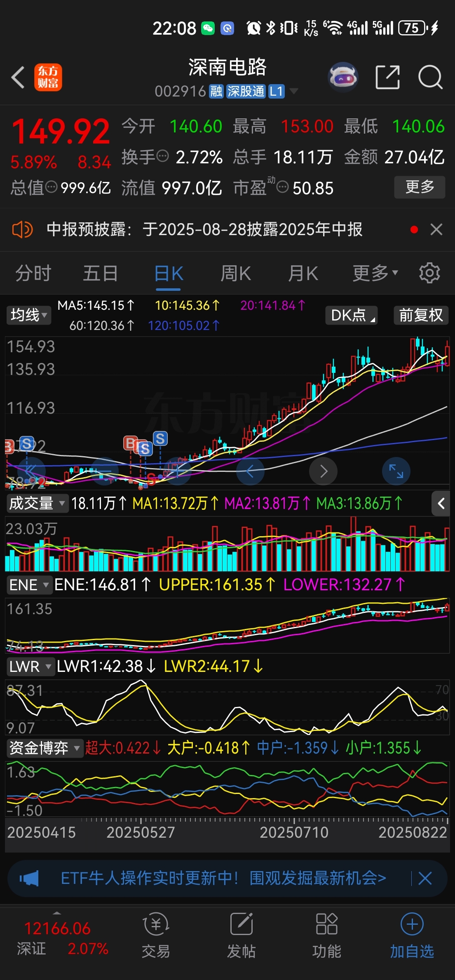Open the ENE indicator dropdown
Viewport: 455px width, 980px height.
tap(29, 585)
